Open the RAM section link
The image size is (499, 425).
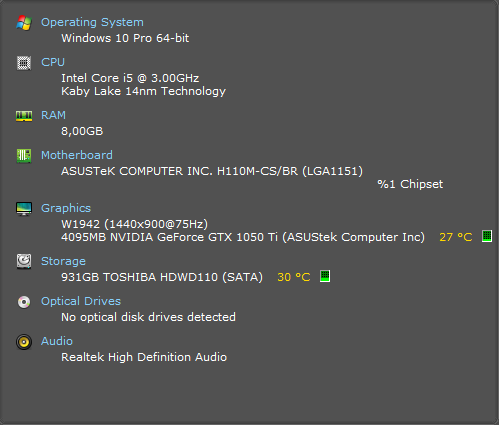pos(53,115)
